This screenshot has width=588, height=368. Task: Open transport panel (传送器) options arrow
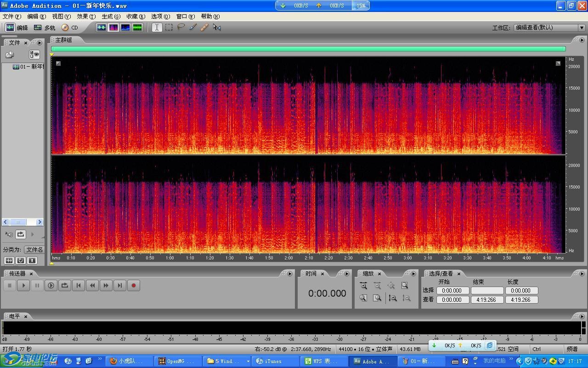click(290, 274)
